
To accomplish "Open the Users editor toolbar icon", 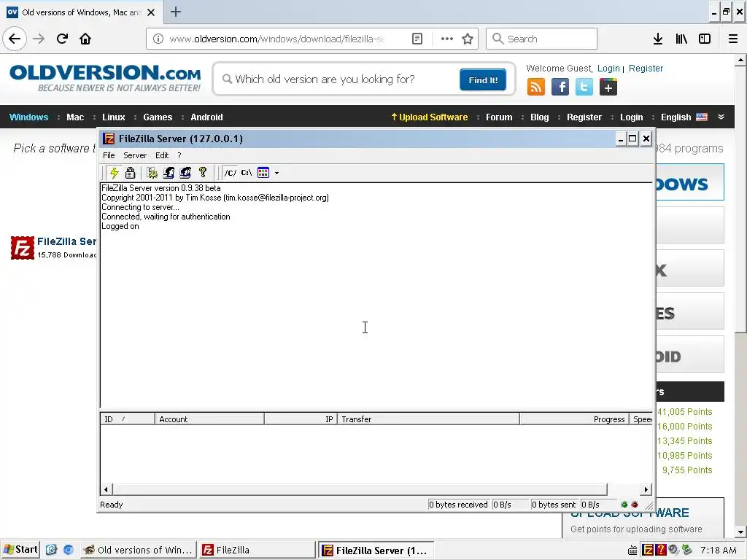I will (x=169, y=172).
